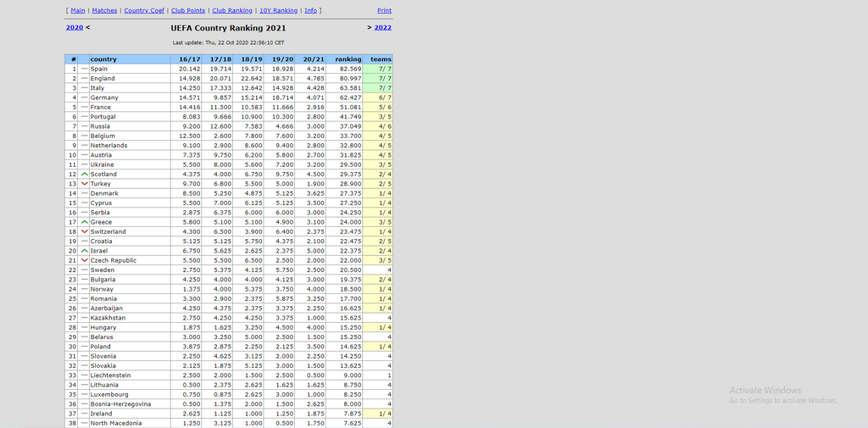Open the Country Coef link
Viewport: 868px width, 428px height.
point(144,10)
